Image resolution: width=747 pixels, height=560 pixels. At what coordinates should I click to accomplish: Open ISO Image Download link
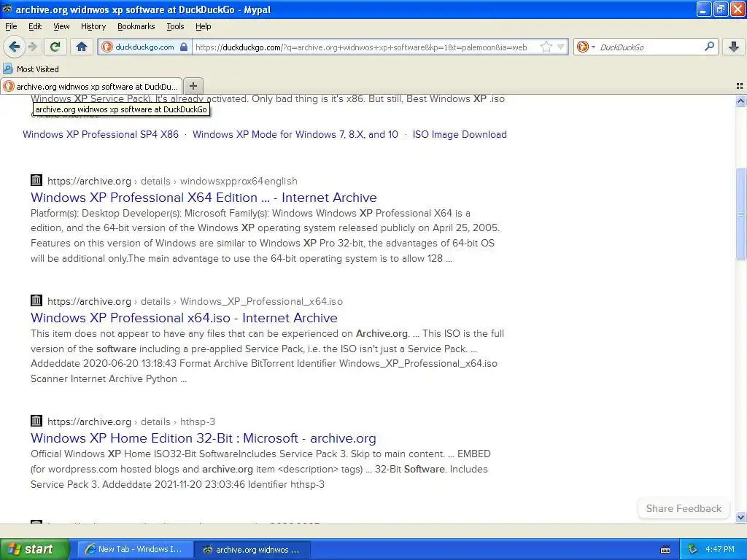tap(460, 134)
